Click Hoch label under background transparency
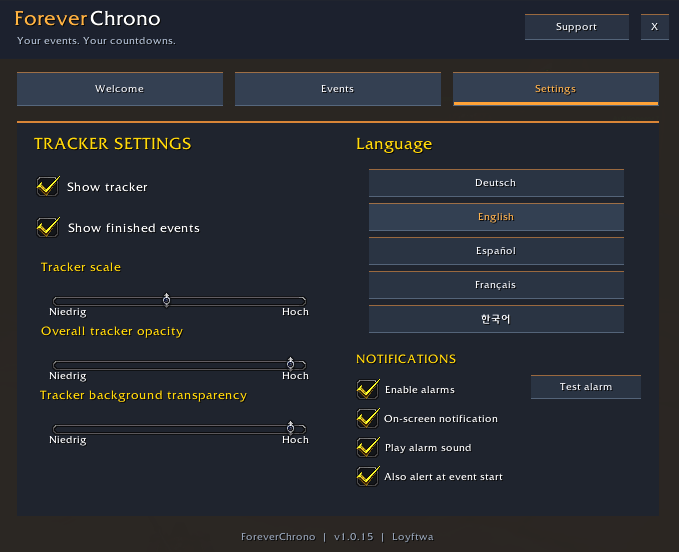This screenshot has height=552, width=679. pos(295,440)
